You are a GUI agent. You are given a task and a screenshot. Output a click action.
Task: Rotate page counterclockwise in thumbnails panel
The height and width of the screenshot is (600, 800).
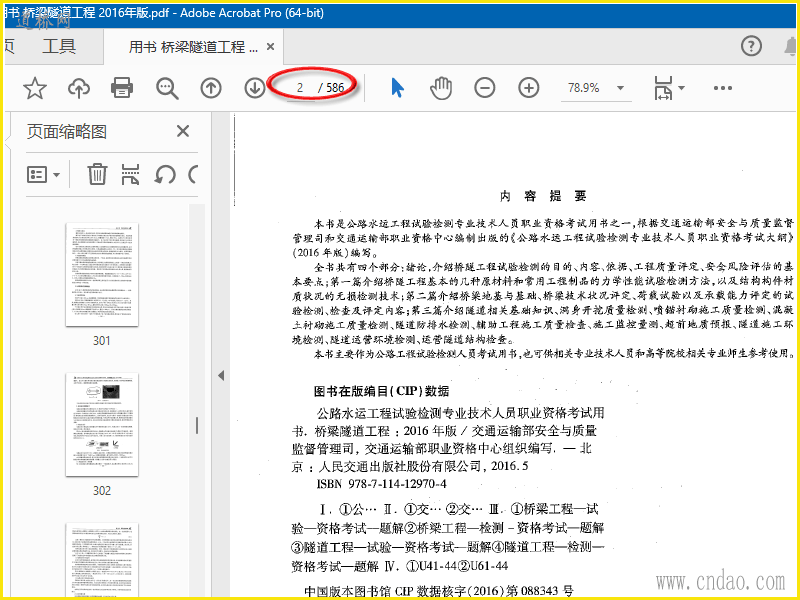pyautogui.click(x=165, y=174)
